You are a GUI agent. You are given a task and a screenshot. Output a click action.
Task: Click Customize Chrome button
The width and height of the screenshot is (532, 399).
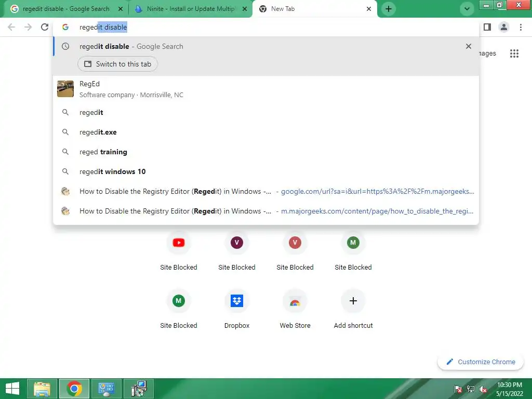pos(481,362)
